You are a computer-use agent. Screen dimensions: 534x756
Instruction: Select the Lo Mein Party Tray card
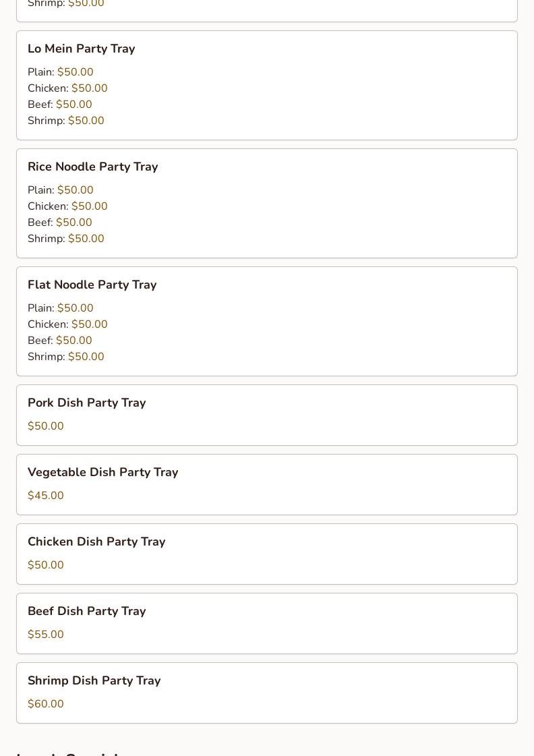(267, 86)
